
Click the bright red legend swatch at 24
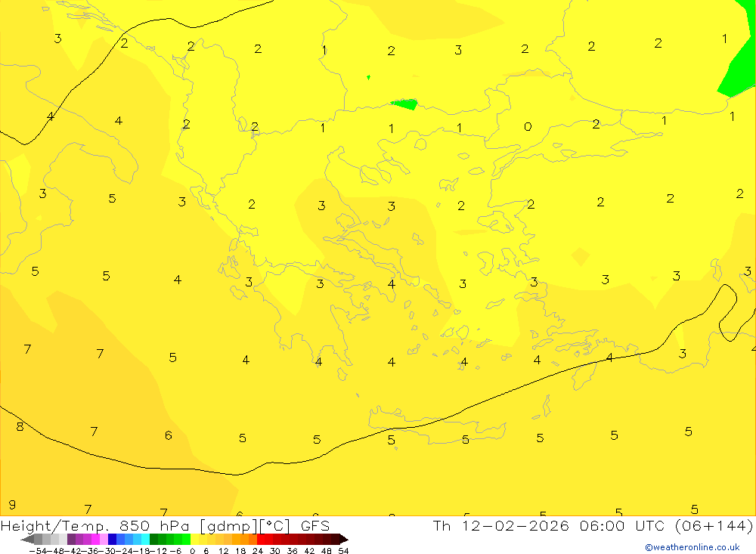[x=261, y=539]
